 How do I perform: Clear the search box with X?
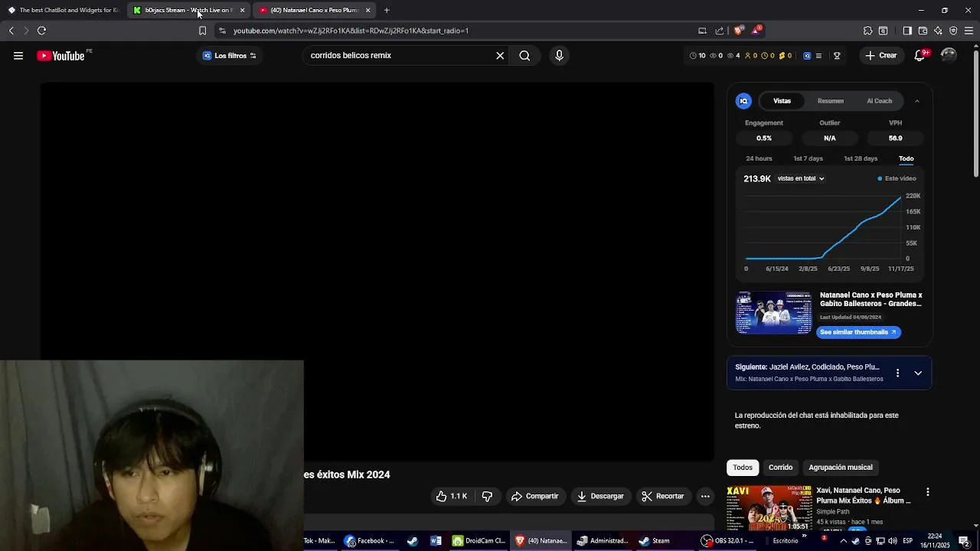(x=500, y=56)
